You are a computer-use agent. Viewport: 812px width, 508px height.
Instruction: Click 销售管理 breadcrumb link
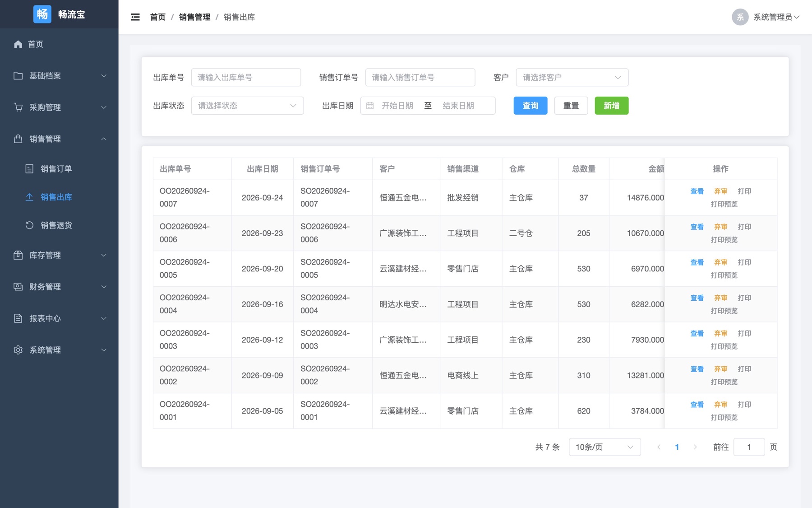[194, 17]
